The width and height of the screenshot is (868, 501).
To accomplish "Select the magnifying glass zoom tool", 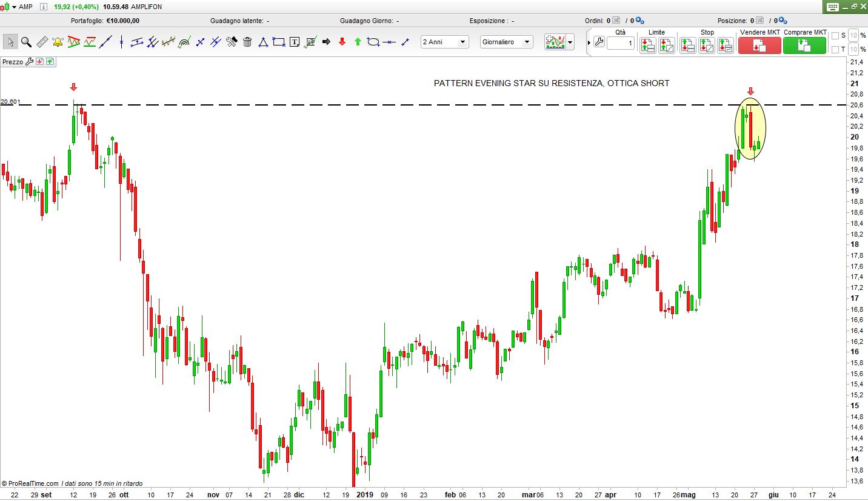I will [x=26, y=42].
